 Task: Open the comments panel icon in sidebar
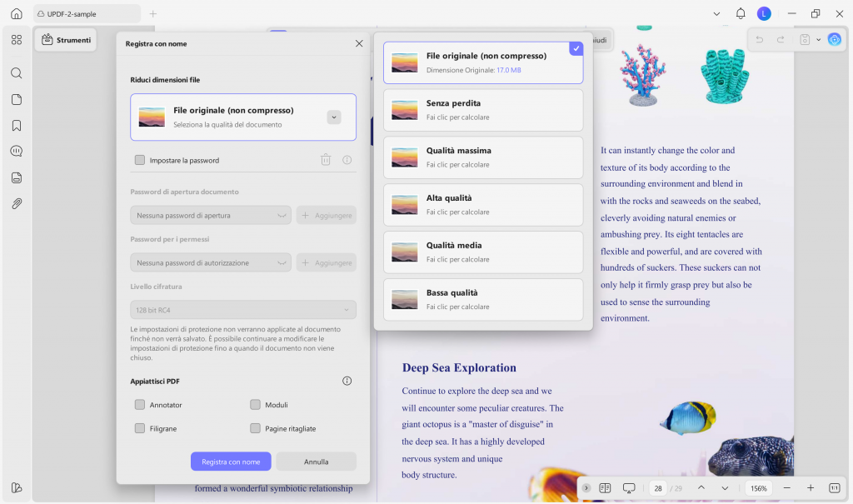coord(17,152)
